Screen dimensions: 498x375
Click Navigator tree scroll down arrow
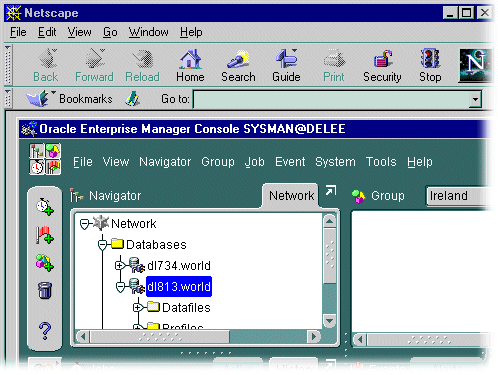coord(330,321)
